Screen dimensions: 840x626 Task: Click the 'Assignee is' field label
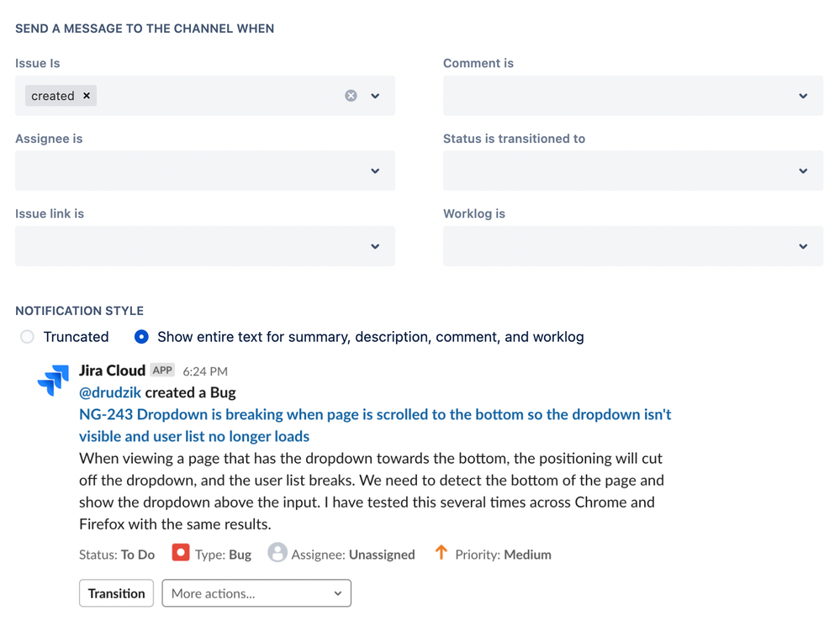pos(49,139)
